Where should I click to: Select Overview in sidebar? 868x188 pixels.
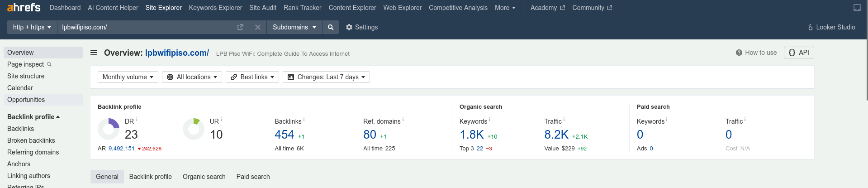[x=43, y=53]
